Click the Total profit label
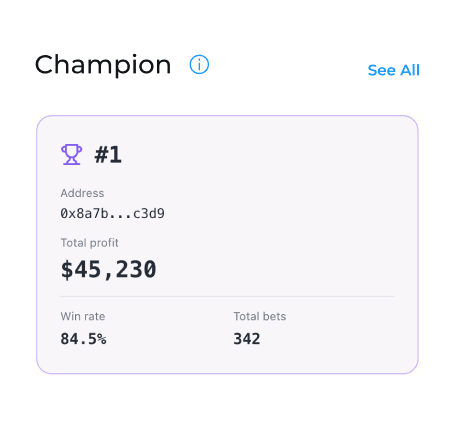The image size is (457, 424). pyautogui.click(x=89, y=243)
